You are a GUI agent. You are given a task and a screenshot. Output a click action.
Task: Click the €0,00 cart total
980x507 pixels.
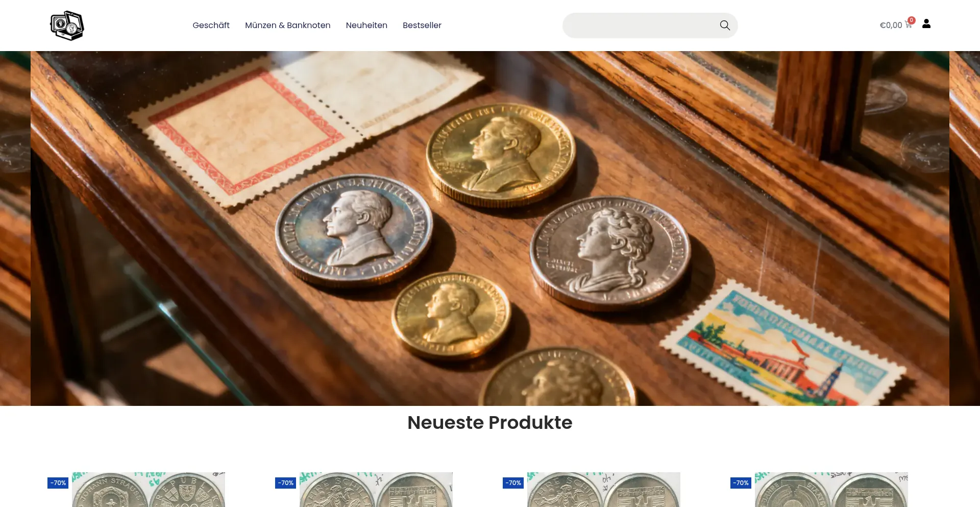click(x=891, y=26)
